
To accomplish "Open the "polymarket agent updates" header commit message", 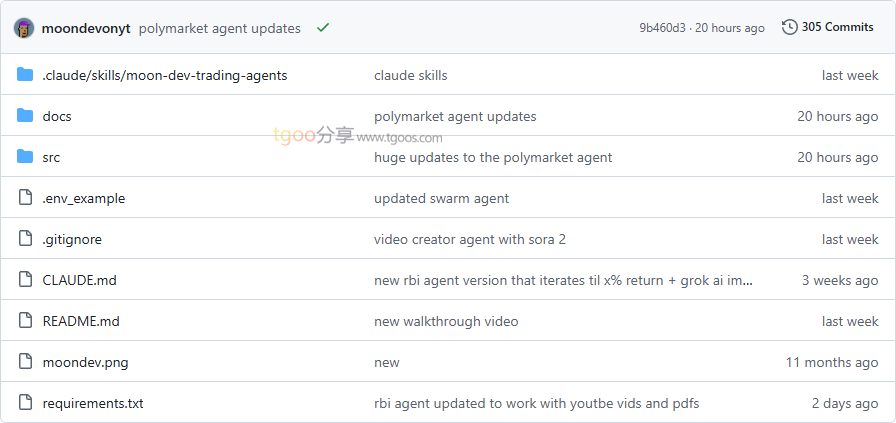I will [x=220, y=28].
